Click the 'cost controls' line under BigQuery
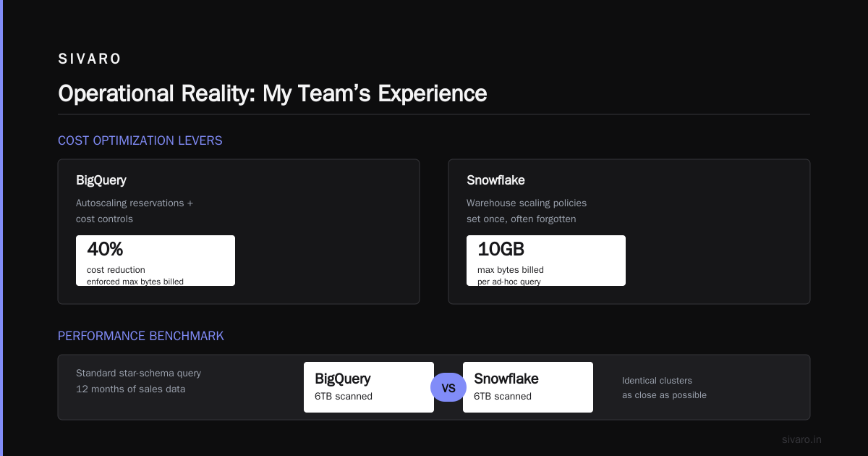The height and width of the screenshot is (456, 868). (105, 219)
